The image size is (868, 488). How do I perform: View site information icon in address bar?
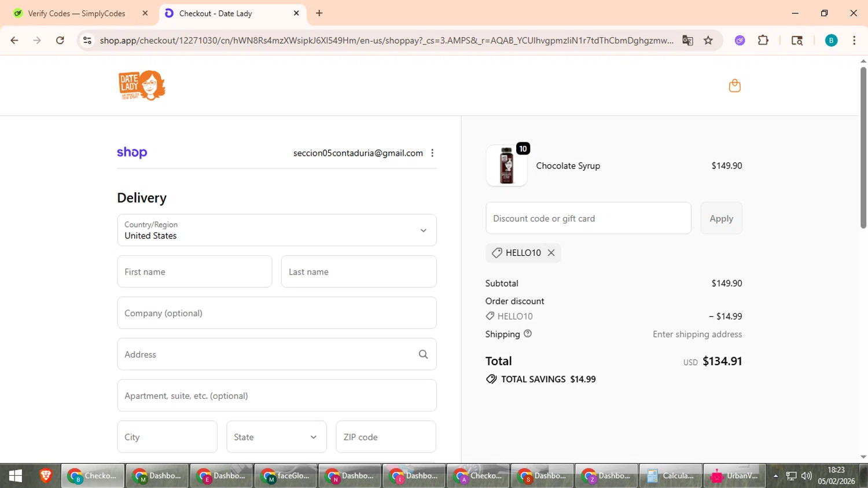click(87, 41)
